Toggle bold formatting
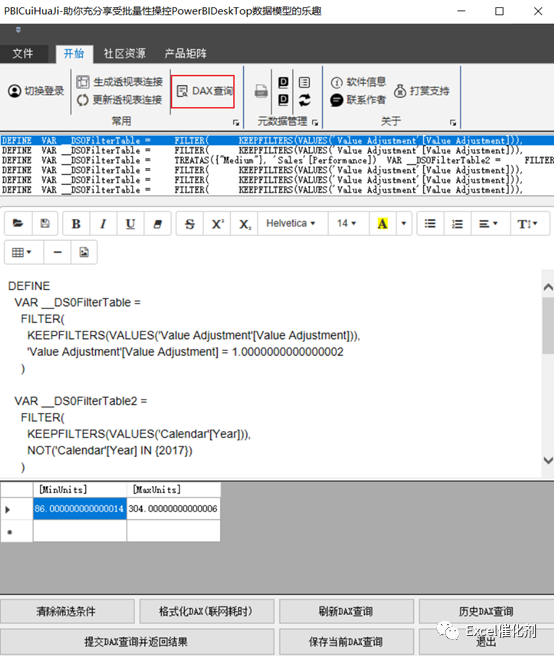554x656 pixels. tap(76, 224)
